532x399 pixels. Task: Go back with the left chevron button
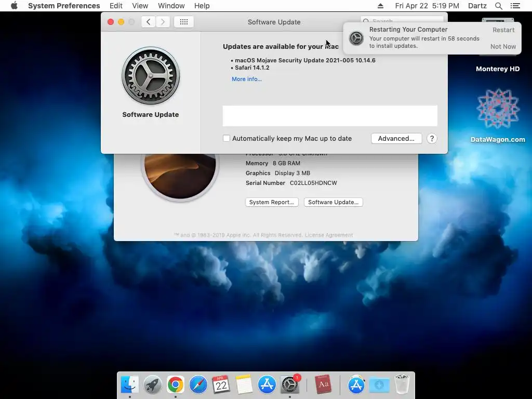click(x=148, y=22)
